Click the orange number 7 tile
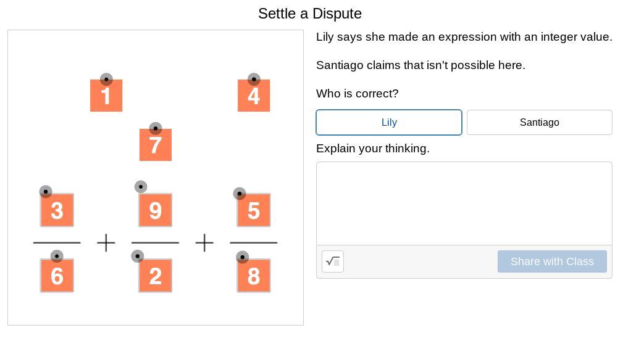 (156, 147)
